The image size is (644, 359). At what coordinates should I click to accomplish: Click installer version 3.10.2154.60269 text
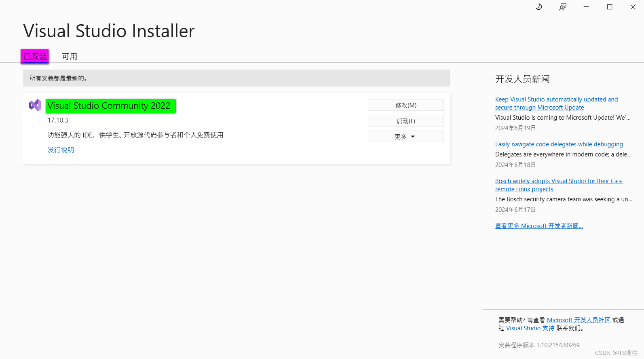click(539, 345)
